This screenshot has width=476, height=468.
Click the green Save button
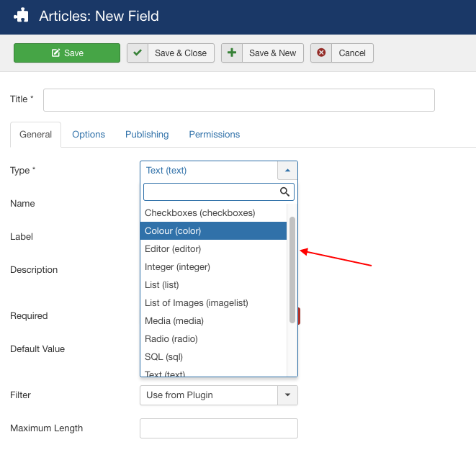pos(67,53)
